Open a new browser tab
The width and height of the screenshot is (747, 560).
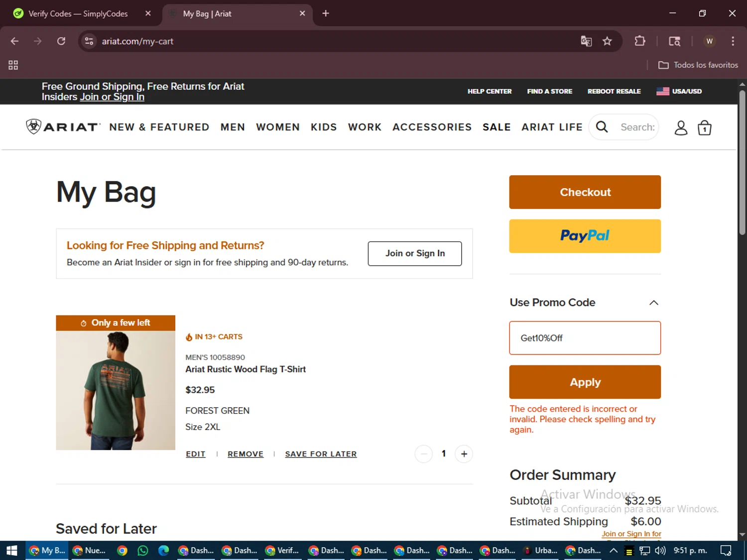pos(326,13)
